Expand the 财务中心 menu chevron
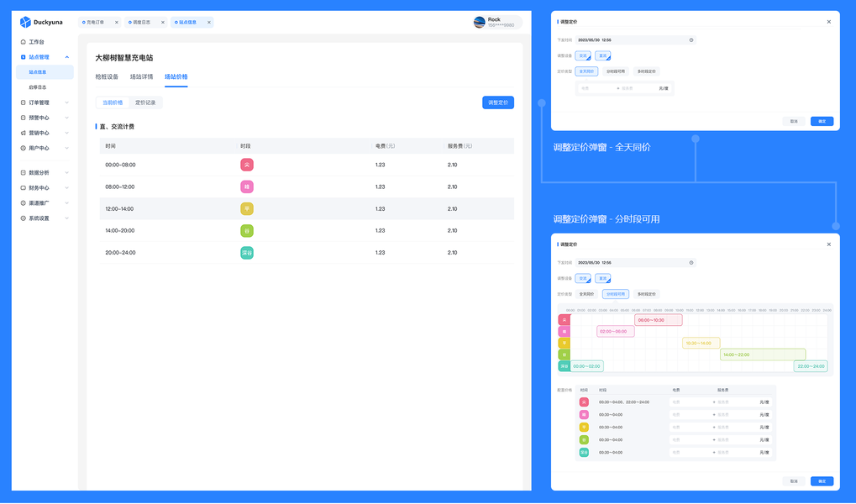The width and height of the screenshot is (856, 504). point(66,188)
